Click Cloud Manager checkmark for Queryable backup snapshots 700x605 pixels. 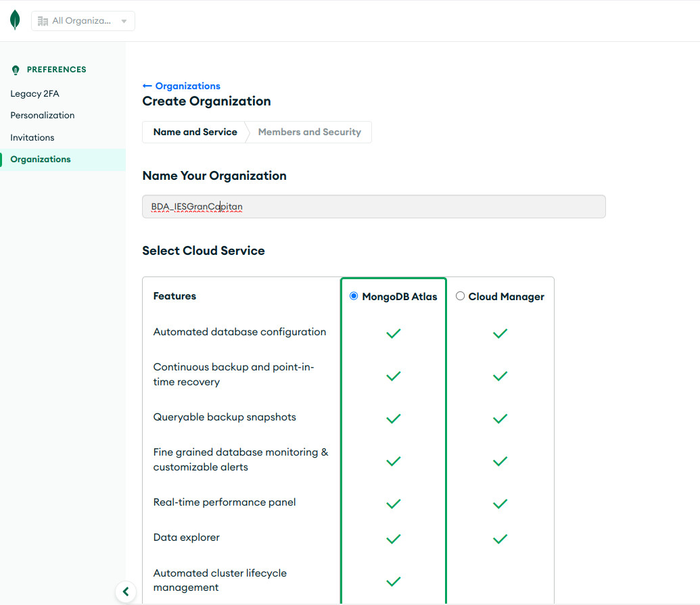pos(500,418)
